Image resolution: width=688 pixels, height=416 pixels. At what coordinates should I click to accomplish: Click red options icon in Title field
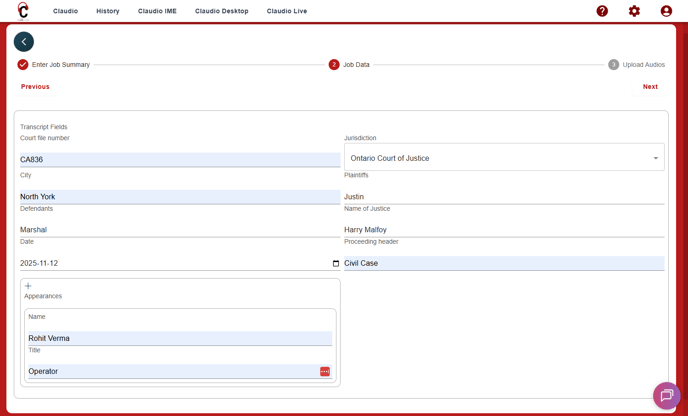tap(325, 372)
